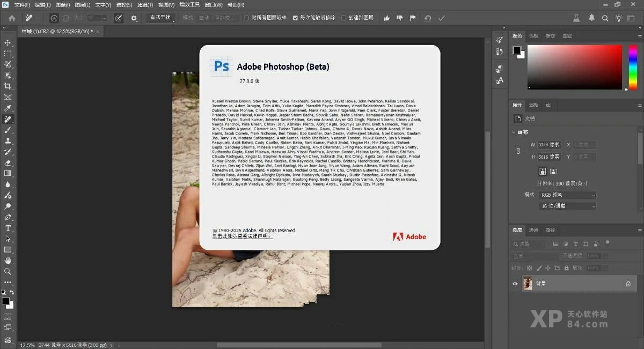Enable the 对所有图层取样 checkbox
This screenshot has width=644, height=349.
tap(246, 18)
